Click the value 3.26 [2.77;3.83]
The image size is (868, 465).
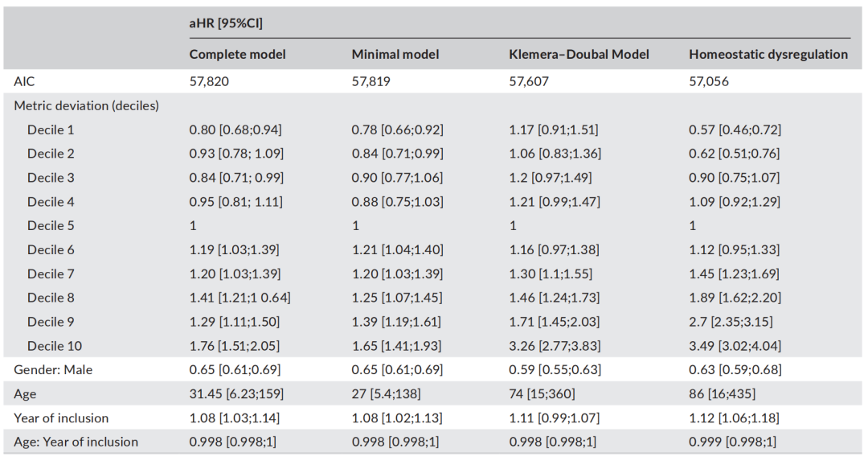coord(554,346)
